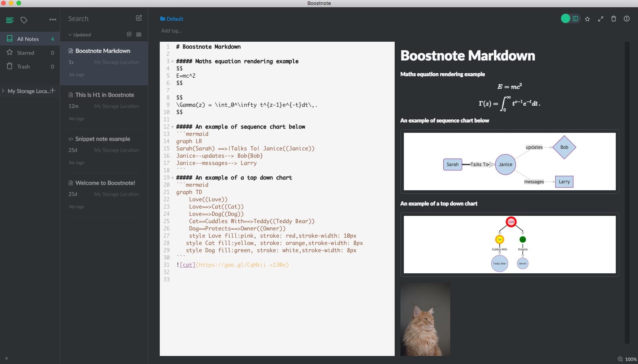Open the This is H1 in Boostnote note
The height and width of the screenshot is (364, 638).
pos(104,107)
